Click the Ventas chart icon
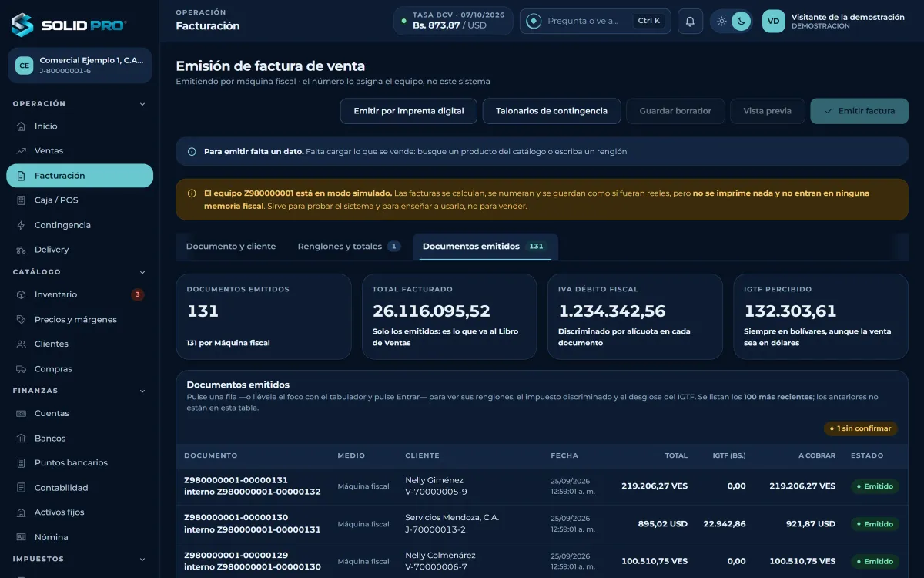Image resolution: width=924 pixels, height=578 pixels. (x=21, y=151)
